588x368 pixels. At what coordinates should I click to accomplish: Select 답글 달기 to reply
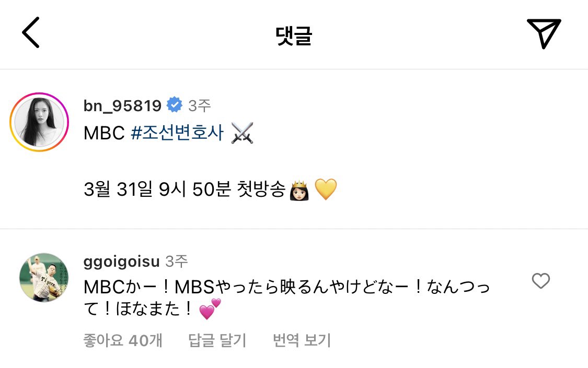coord(217,340)
